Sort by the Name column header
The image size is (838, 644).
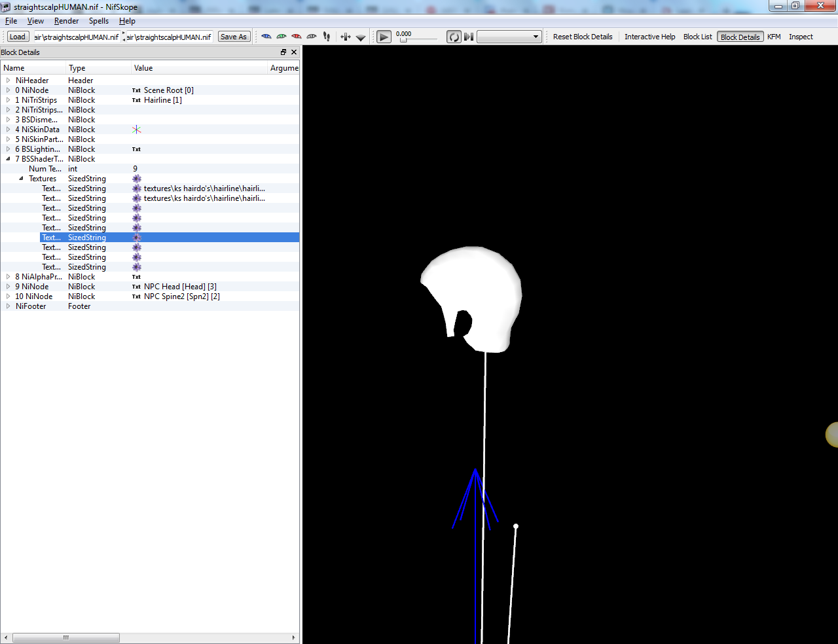click(x=33, y=68)
